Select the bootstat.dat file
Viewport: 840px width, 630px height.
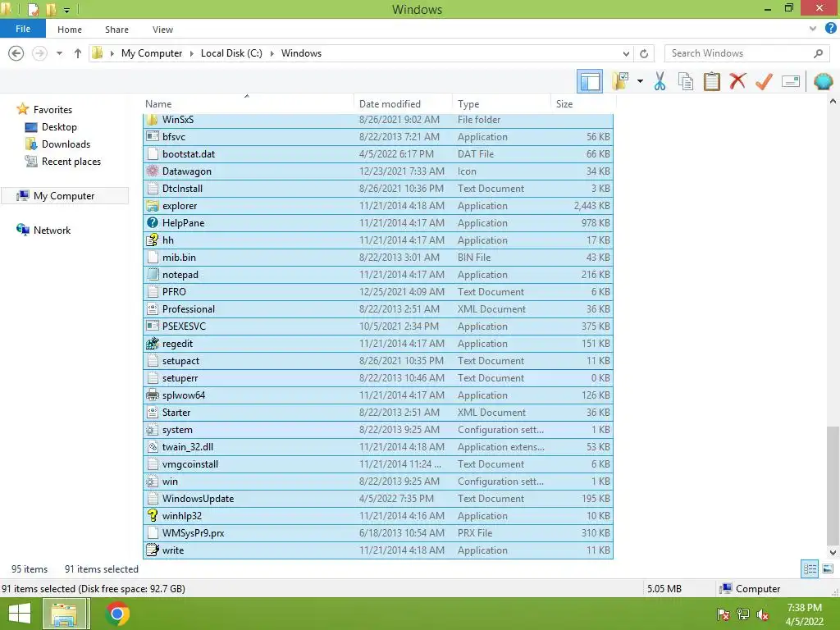tap(378, 153)
